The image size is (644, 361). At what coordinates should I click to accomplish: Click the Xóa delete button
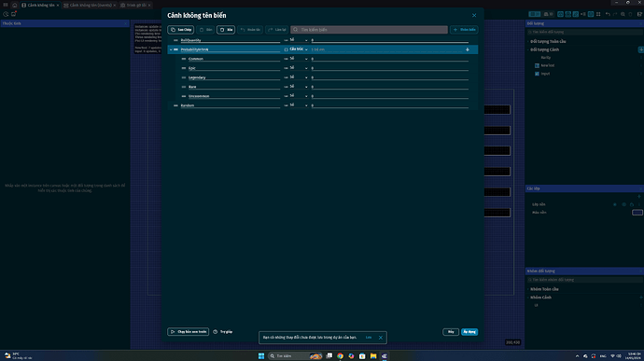tap(226, 30)
